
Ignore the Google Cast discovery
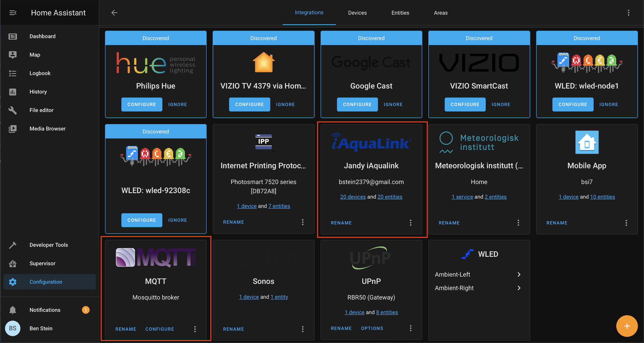[x=393, y=104]
